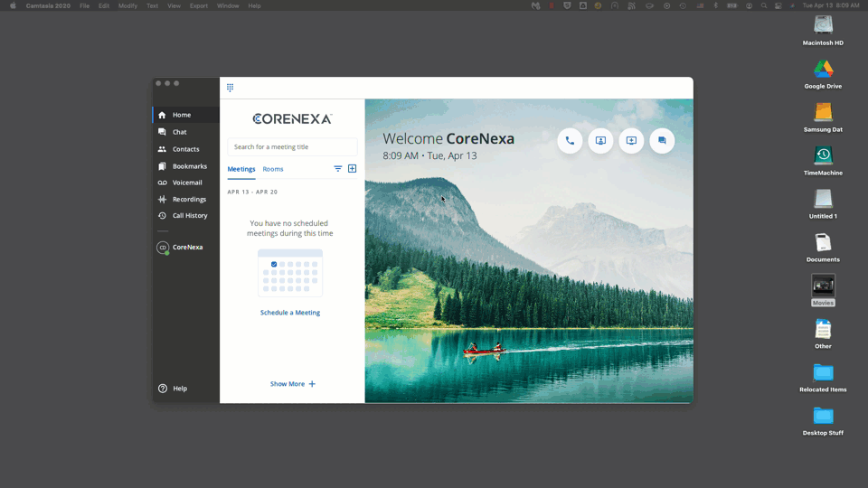This screenshot has height=488, width=868.
Task: Open Contacts in sidebar
Action: pyautogui.click(x=186, y=149)
